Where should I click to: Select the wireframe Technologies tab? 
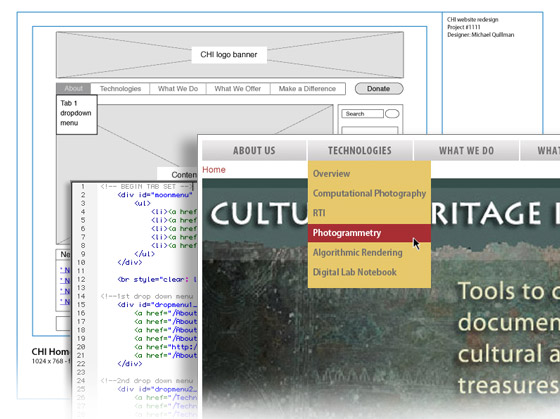120,89
